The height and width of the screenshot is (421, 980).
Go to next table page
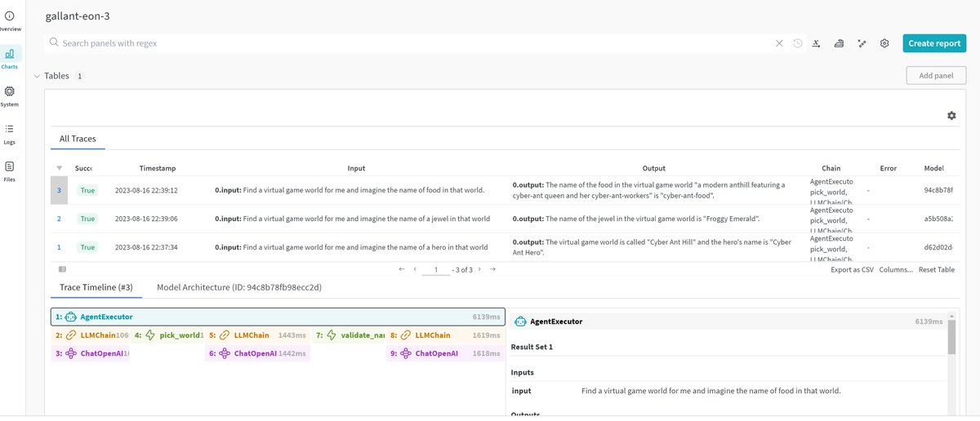[x=479, y=268]
